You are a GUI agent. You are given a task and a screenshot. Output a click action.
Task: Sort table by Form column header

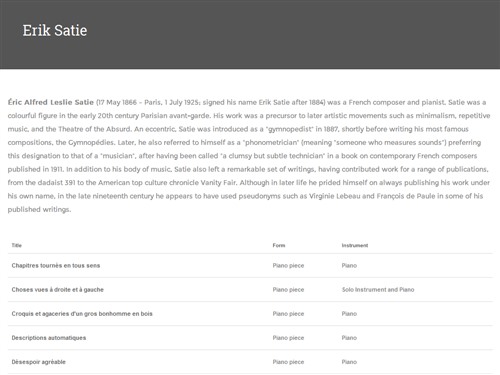(279, 245)
